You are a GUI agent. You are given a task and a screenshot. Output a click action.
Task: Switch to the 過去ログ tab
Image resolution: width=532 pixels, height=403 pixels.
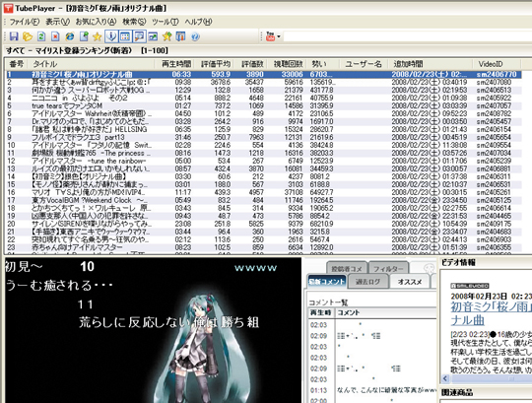pyautogui.click(x=367, y=281)
